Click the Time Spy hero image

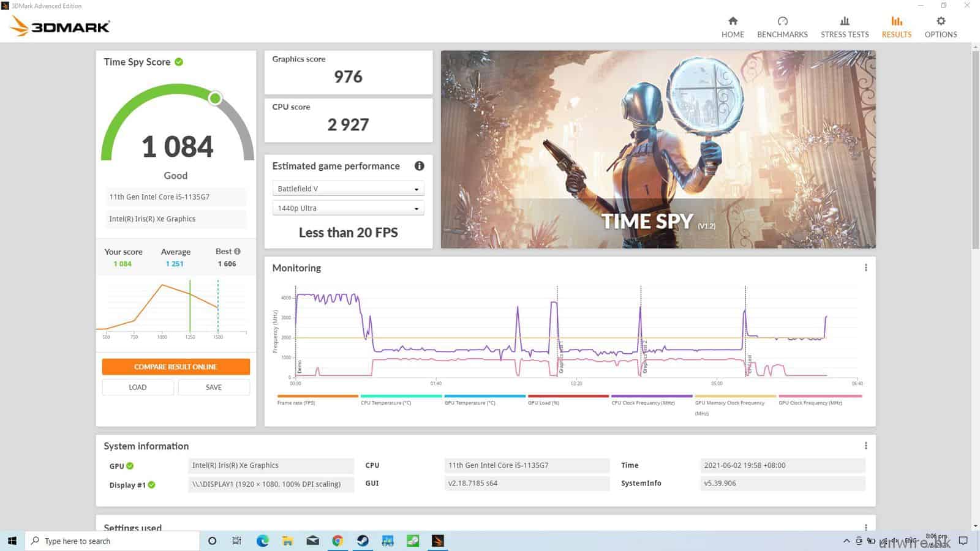(658, 149)
